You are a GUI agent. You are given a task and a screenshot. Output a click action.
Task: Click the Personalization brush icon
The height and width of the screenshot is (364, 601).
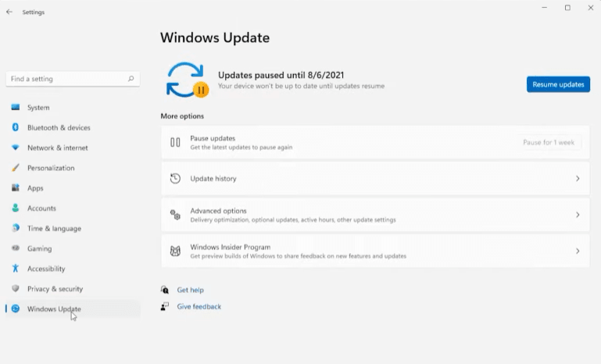pyautogui.click(x=16, y=167)
